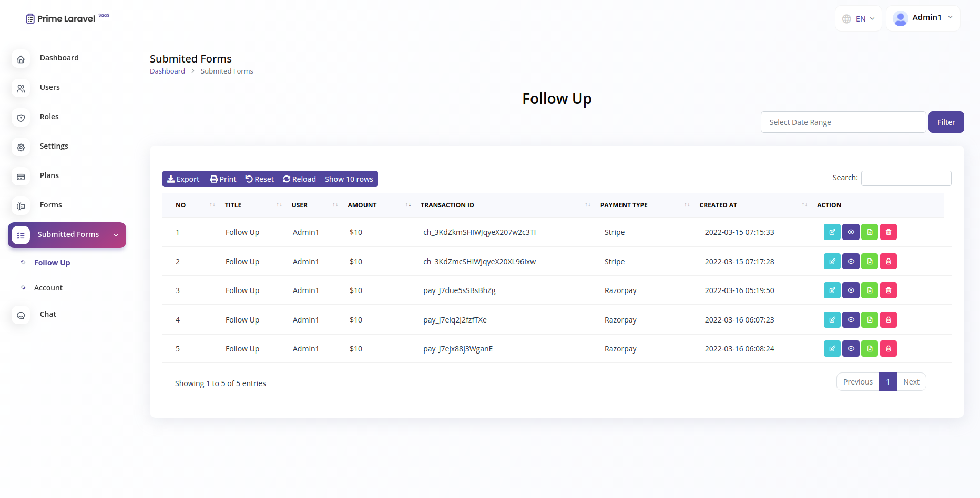
Task: Edit row 1 with the teal pencil icon
Action: coord(832,232)
